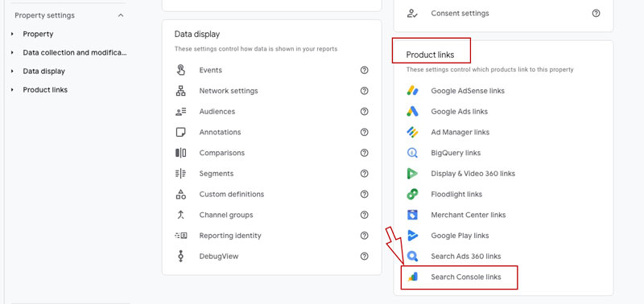Open help for Annotations
This screenshot has height=304, width=644.
click(365, 132)
